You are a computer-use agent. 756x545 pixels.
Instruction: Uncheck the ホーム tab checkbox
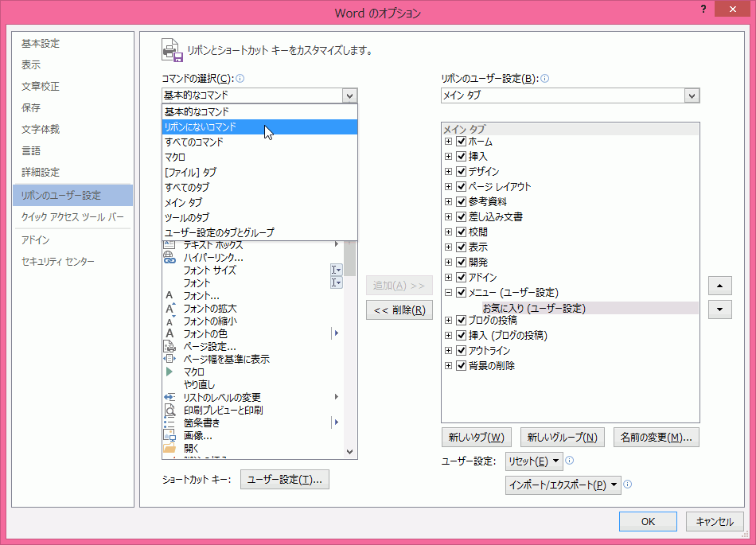click(x=461, y=141)
